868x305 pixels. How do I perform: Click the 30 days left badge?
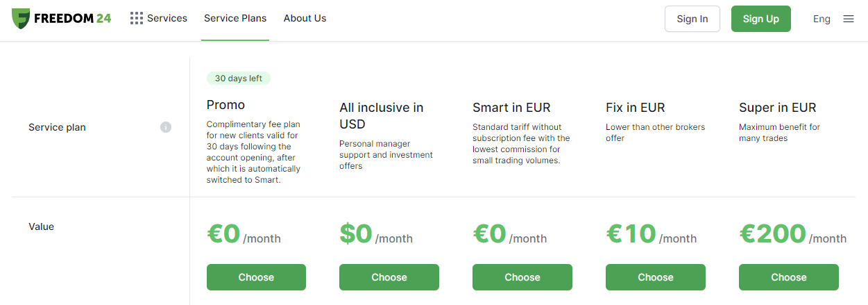[x=239, y=79]
